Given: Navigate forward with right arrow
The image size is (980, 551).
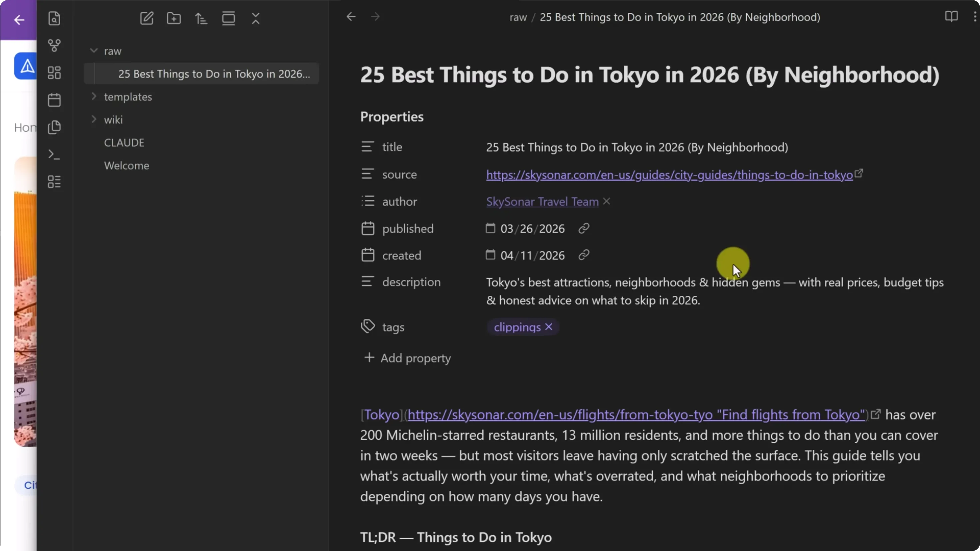Looking at the screenshot, I should 375,17.
